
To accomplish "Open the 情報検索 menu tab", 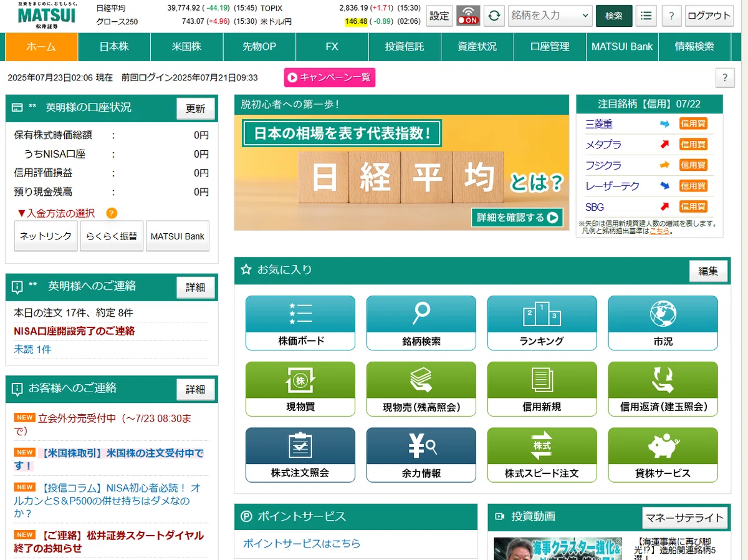I will point(695,47).
